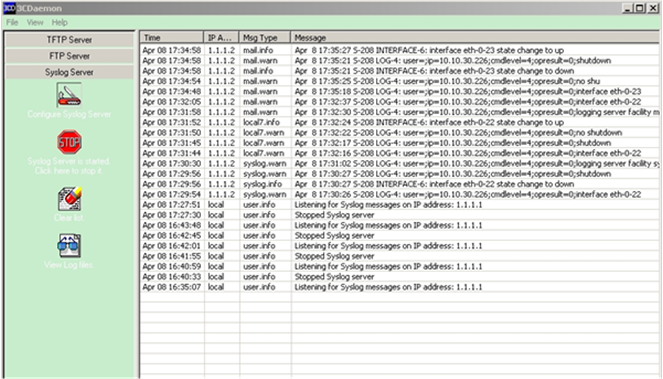
Task: Sort by the Time column header
Action: (172, 38)
